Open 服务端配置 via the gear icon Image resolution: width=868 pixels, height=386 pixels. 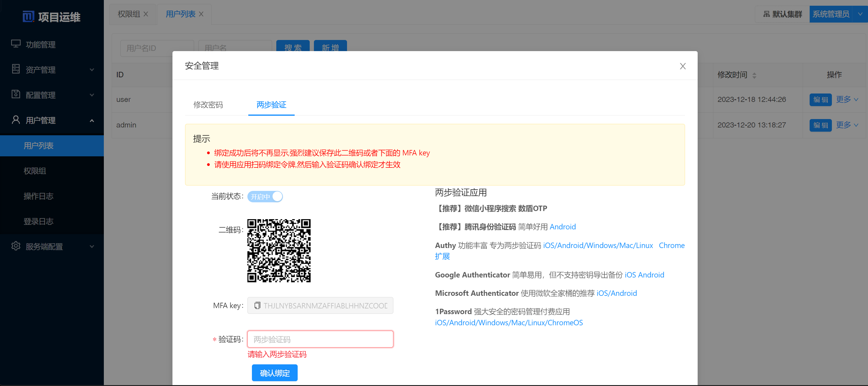pos(16,246)
